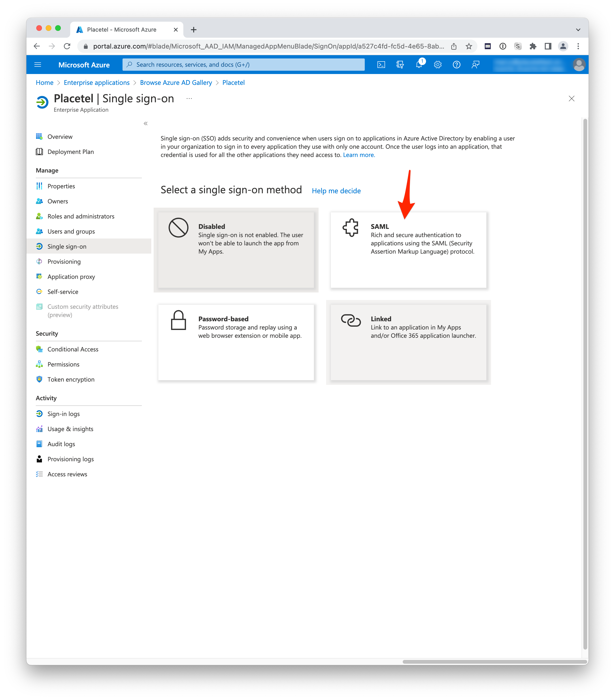Expand the browser tab search chevron
Screen dimensions: 615x700
(578, 30)
